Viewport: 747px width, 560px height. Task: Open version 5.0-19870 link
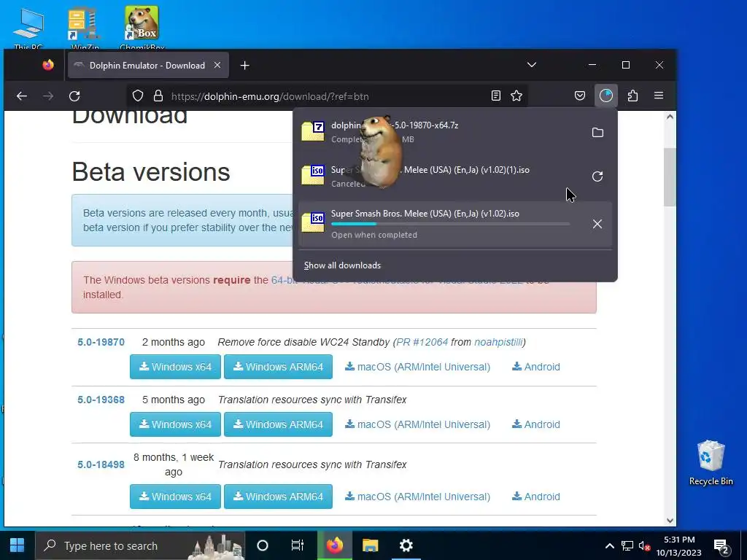point(101,342)
